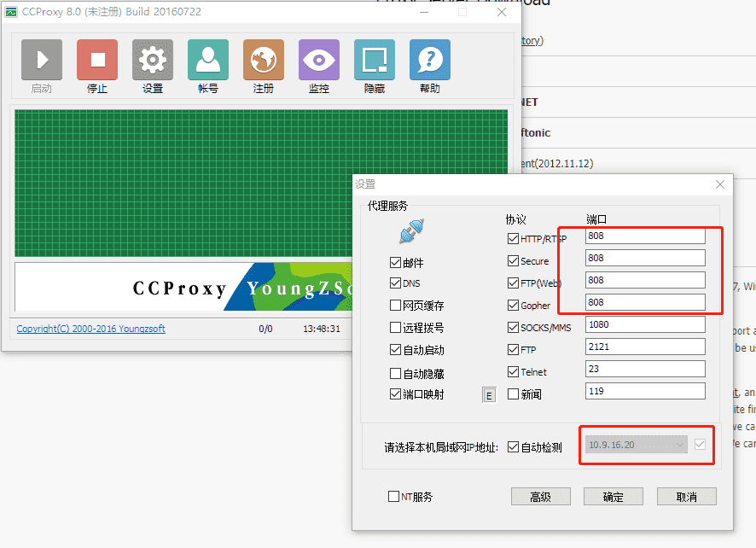This screenshot has width=756, height=548.
Task: Toggle the FTP protocol checkbox
Action: pyautogui.click(x=514, y=350)
